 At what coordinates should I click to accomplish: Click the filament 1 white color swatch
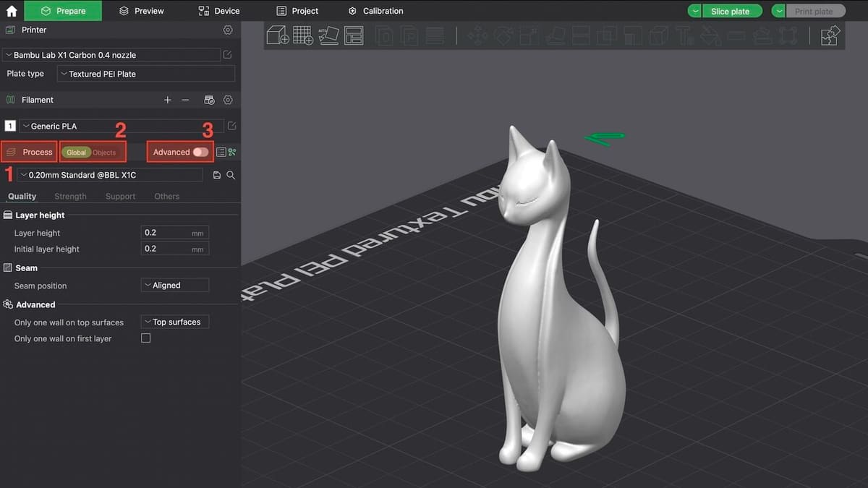coord(10,126)
